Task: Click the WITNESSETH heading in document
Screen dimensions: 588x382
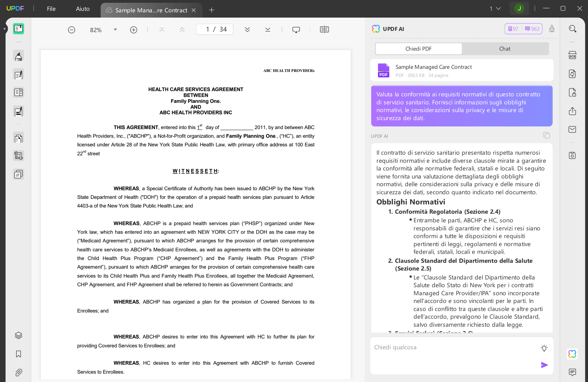Action: coord(195,171)
